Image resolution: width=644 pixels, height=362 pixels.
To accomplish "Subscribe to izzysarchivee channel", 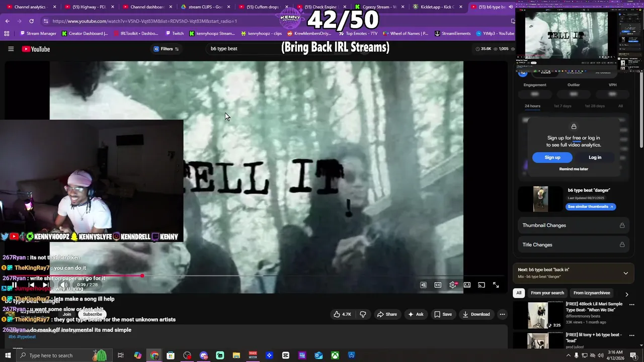I will (x=92, y=314).
